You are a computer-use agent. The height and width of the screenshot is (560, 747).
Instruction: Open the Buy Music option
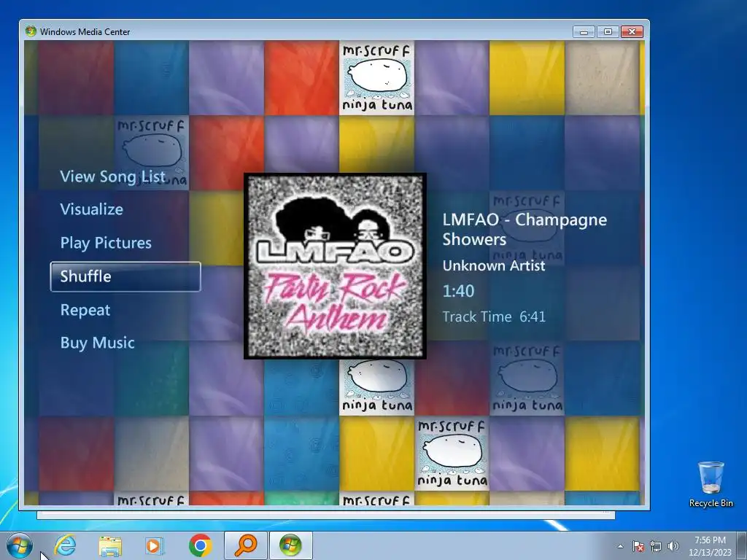click(x=97, y=343)
